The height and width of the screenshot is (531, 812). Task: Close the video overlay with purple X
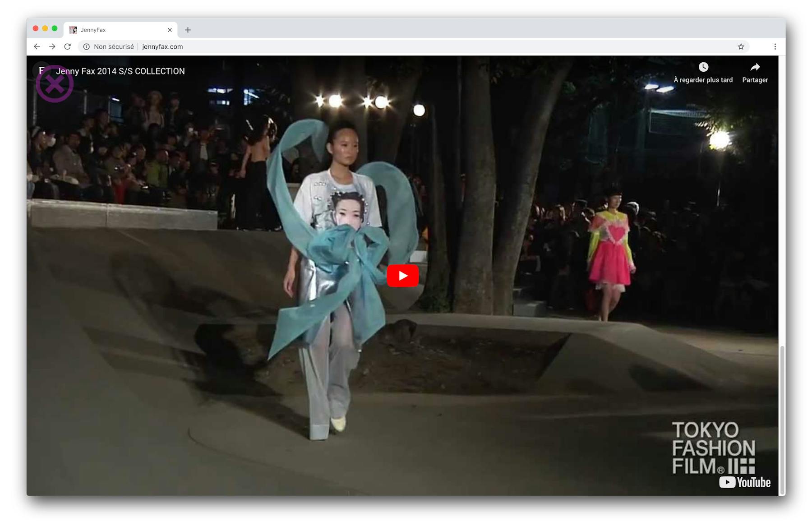click(55, 84)
